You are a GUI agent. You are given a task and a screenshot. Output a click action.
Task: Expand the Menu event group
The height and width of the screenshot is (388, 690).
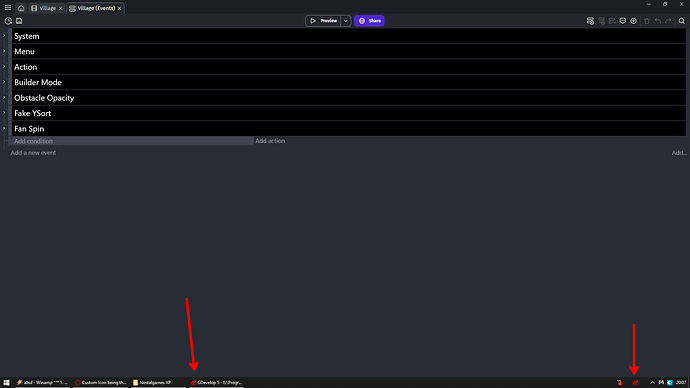click(x=4, y=51)
